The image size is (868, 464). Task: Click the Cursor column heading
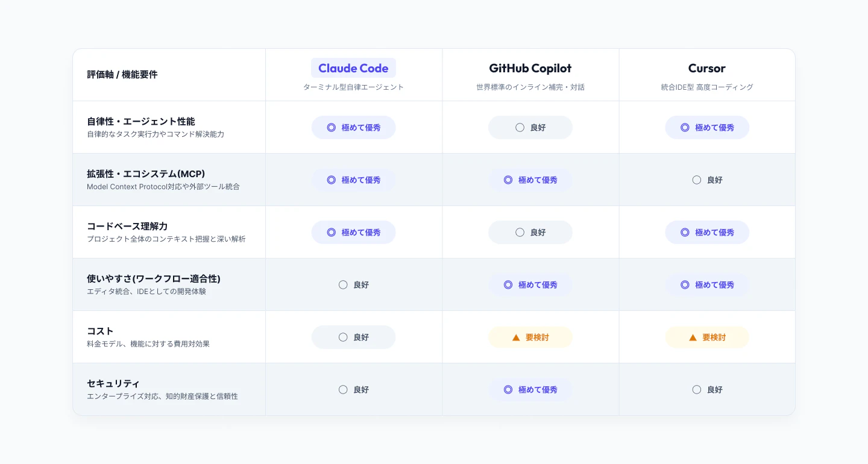click(707, 68)
